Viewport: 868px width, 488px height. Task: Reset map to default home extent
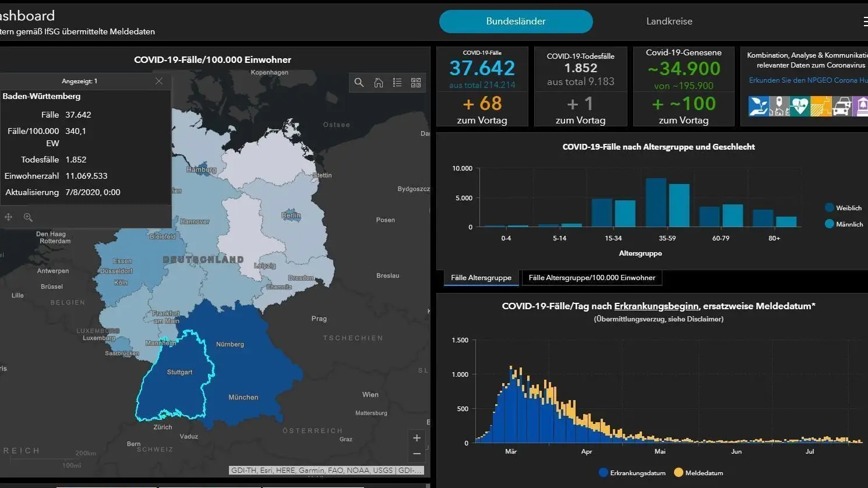tap(379, 83)
